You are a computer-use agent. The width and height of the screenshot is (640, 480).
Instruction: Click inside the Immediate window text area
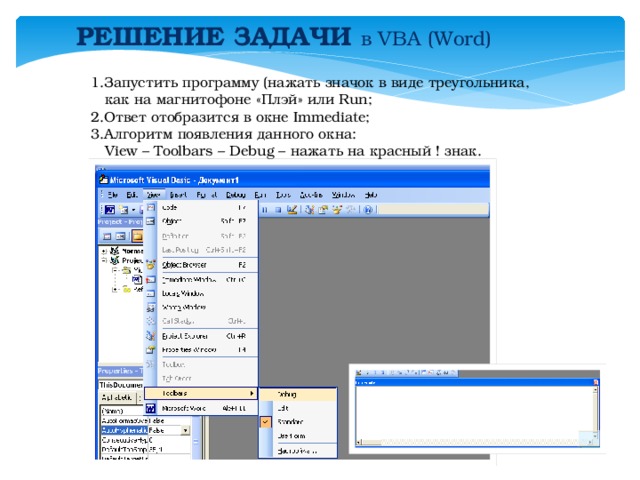tap(474, 412)
